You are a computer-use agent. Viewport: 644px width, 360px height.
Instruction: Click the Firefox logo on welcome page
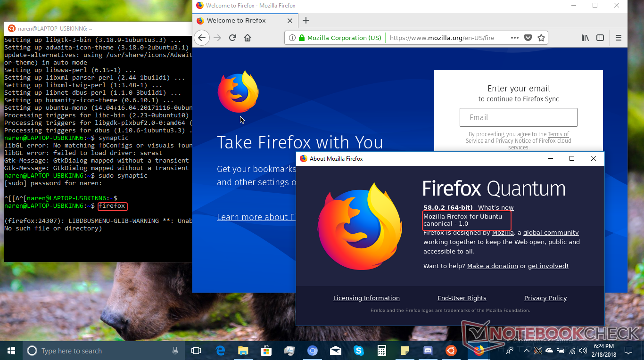point(238,92)
